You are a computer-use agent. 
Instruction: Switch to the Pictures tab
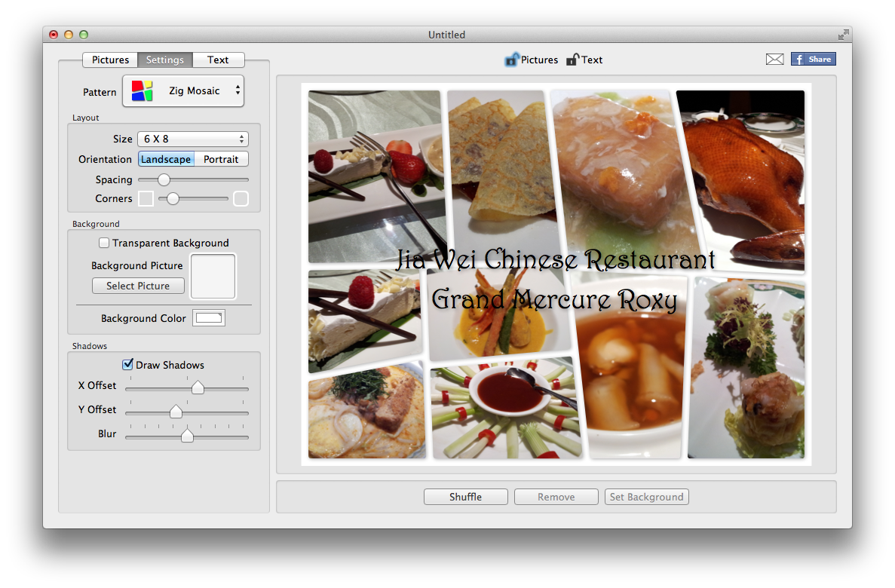click(110, 60)
